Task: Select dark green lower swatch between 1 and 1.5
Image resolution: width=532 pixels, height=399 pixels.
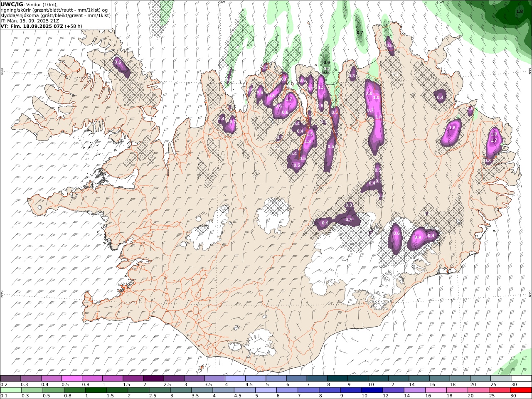Action: (96, 390)
